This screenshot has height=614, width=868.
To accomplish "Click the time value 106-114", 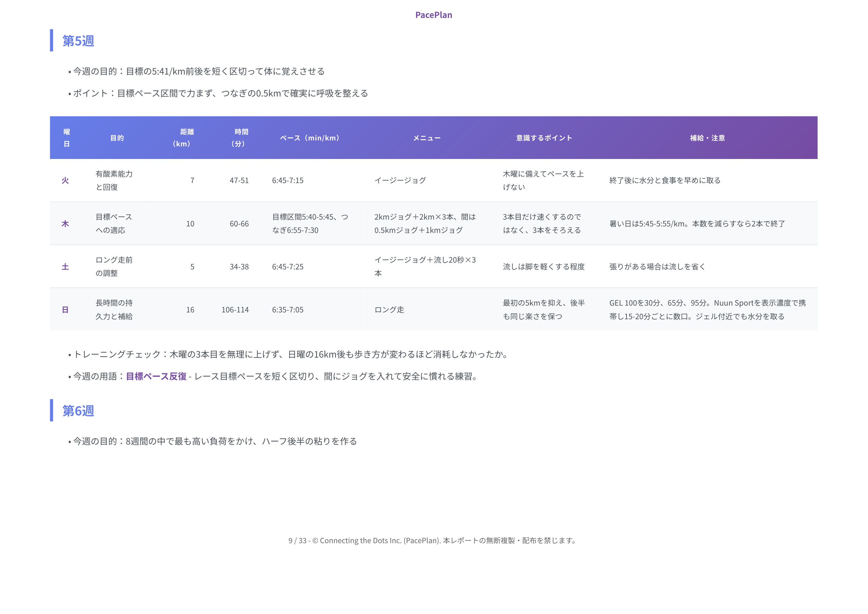I will (x=235, y=310).
